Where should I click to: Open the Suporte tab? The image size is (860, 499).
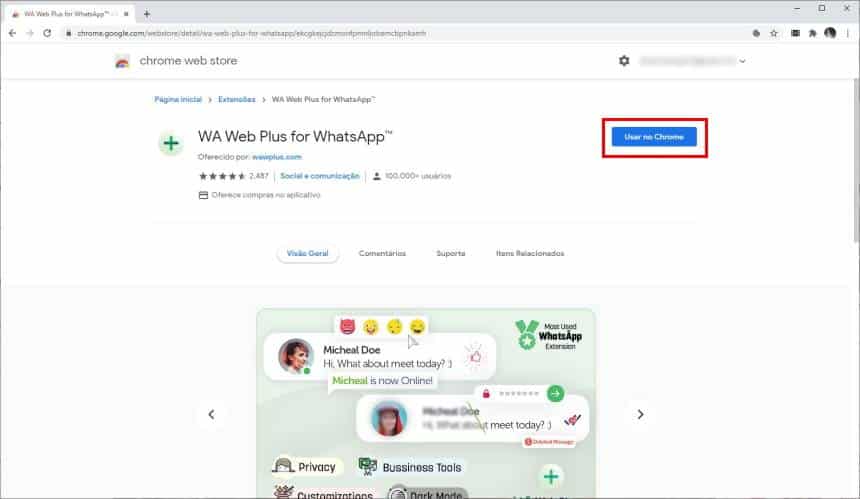451,253
